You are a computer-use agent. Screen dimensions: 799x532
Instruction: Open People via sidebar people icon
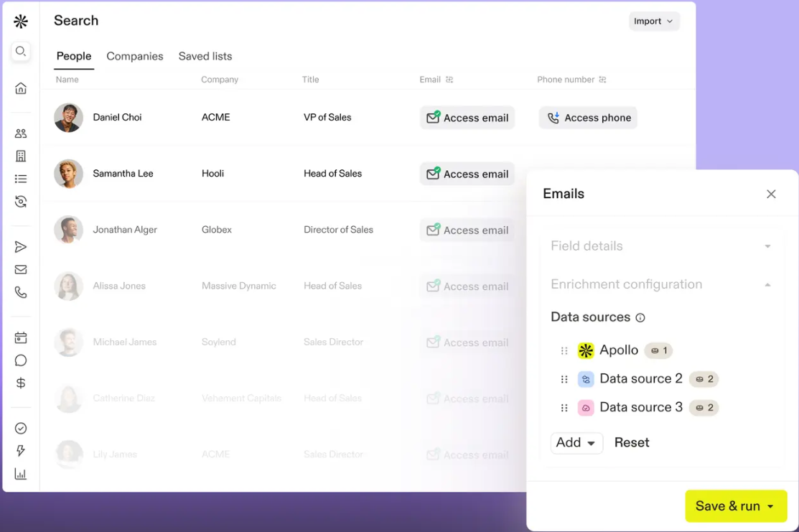20,134
